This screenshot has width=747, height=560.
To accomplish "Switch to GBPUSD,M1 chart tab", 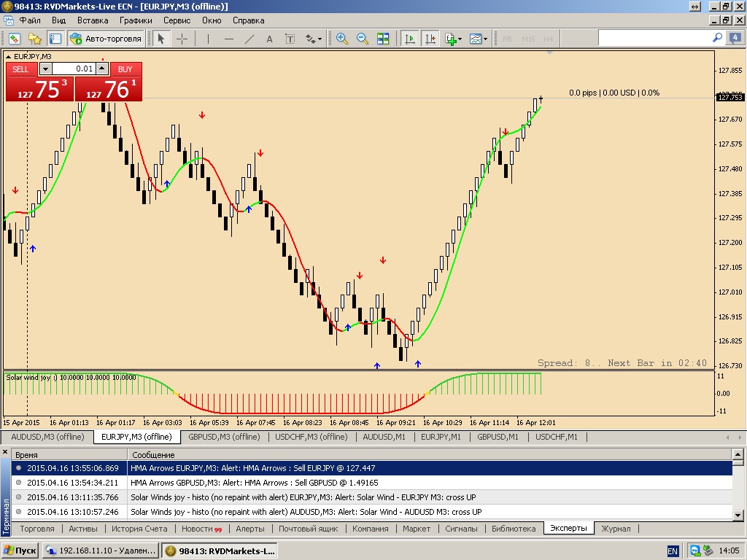I will [498, 437].
